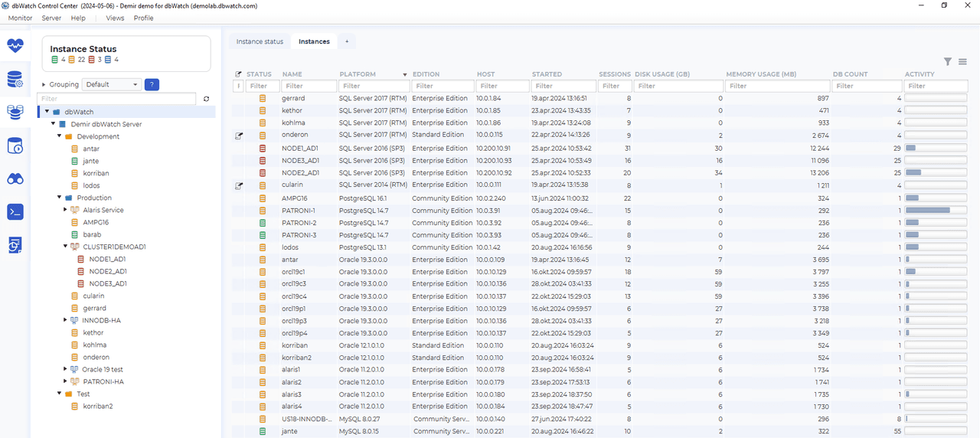Viewport: 980px width, 438px height.
Task: Collapse the Demir dbWatch Server node
Action: (x=53, y=124)
